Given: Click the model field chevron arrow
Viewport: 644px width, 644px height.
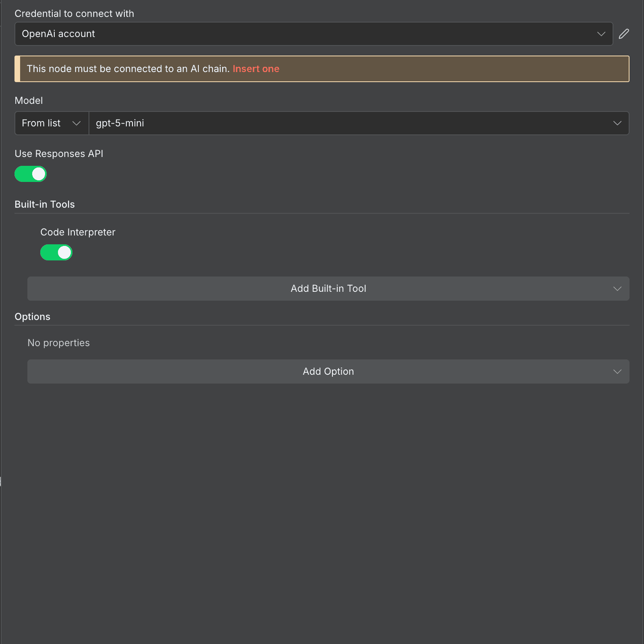Looking at the screenshot, I should coord(617,123).
